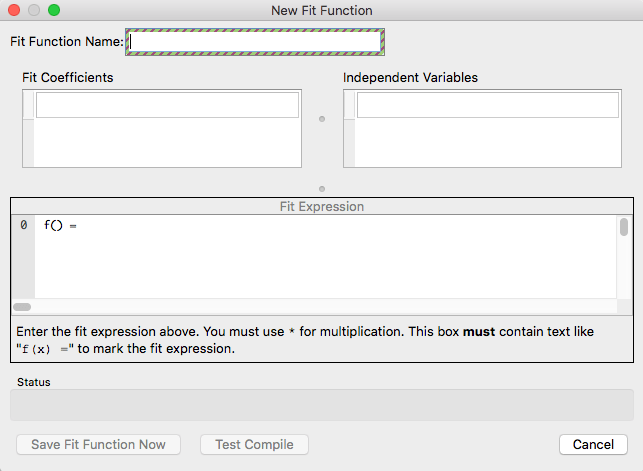Click the vertical scrollbar thumb of the Fit Expression

pyautogui.click(x=624, y=228)
